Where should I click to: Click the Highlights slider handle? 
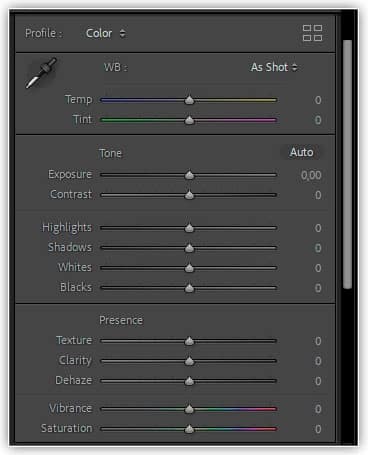click(x=189, y=228)
